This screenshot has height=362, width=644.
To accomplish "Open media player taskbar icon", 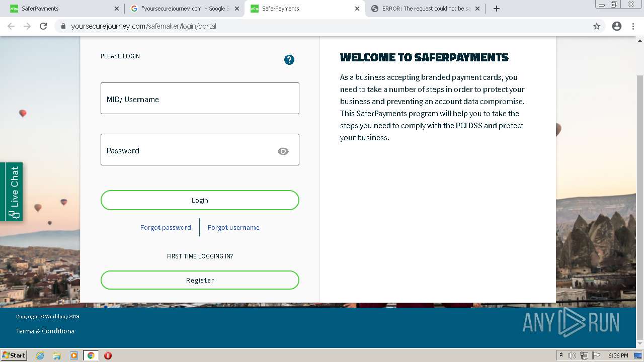I will pyautogui.click(x=74, y=355).
